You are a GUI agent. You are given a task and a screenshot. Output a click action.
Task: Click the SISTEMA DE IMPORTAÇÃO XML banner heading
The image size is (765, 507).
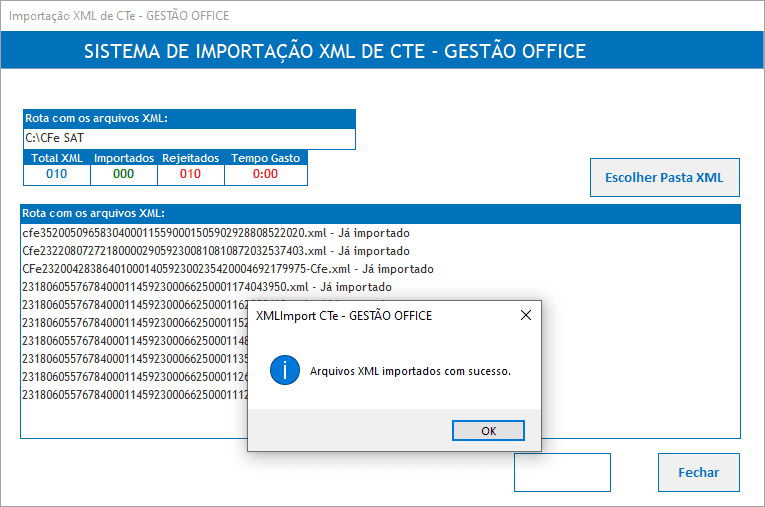click(x=335, y=51)
